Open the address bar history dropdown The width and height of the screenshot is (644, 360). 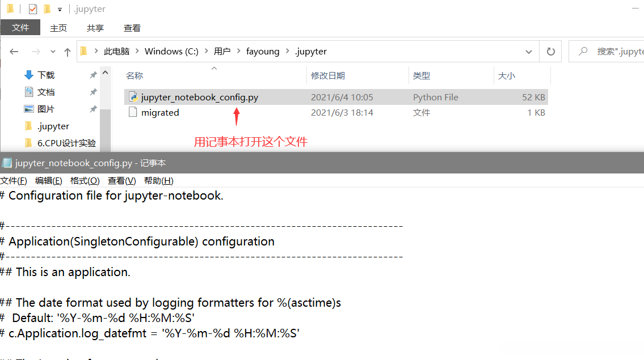coord(529,52)
